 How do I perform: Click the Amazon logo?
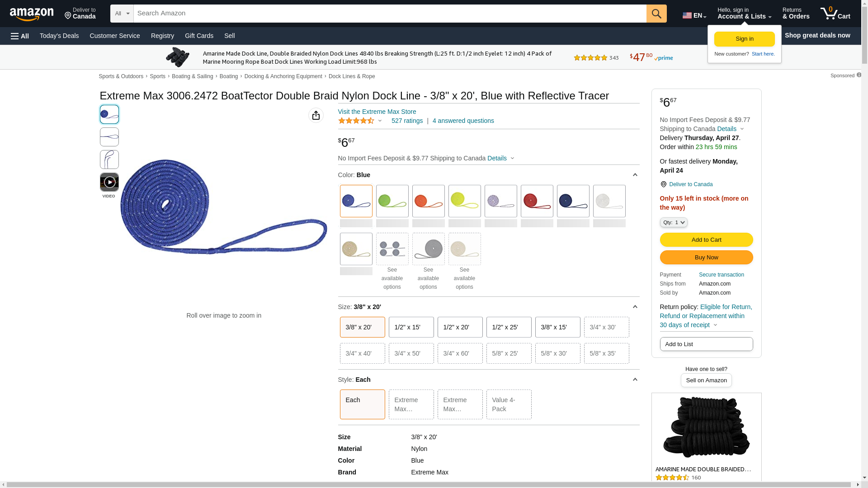32,14
